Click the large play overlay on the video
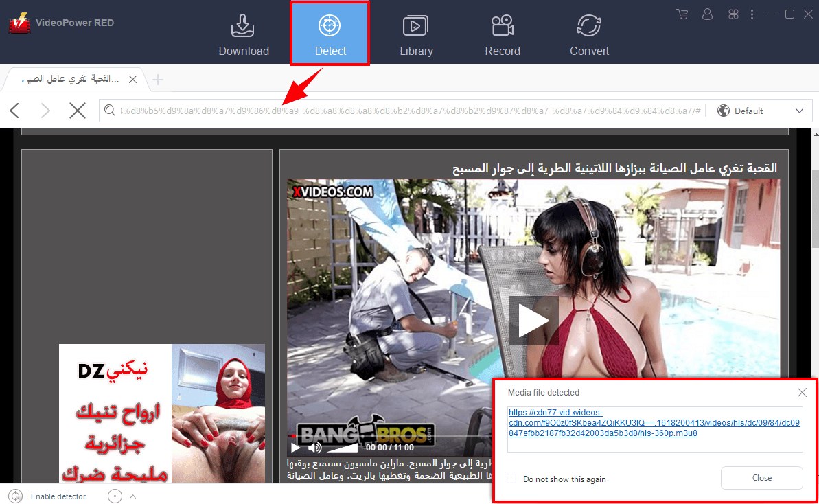819x504 pixels. coord(533,321)
